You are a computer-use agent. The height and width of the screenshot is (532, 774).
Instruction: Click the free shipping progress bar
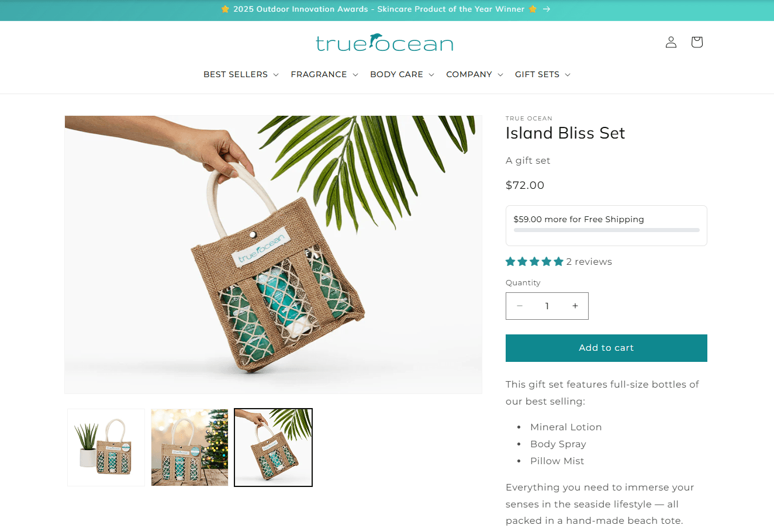click(x=606, y=230)
